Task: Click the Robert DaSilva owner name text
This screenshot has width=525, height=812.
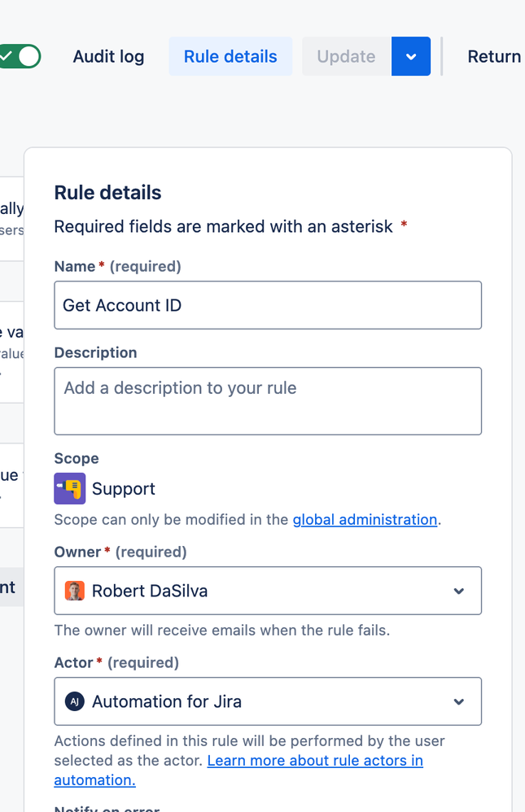Action: pos(150,591)
